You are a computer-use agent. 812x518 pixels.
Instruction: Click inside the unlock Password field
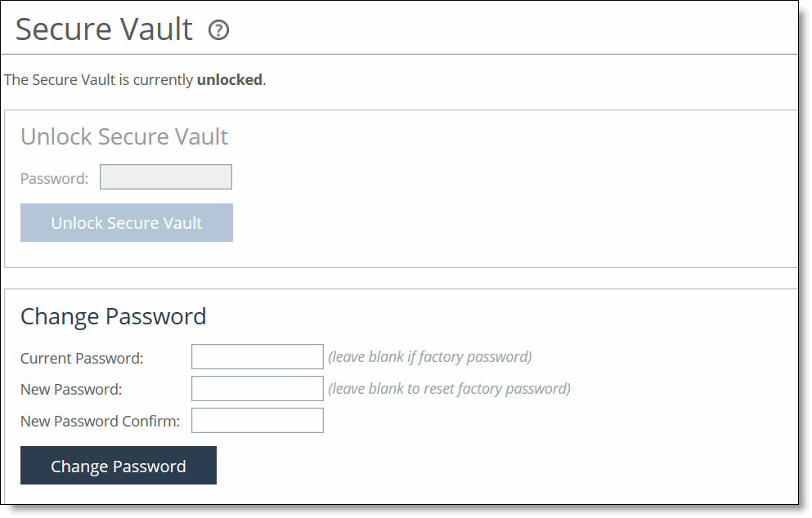(165, 176)
